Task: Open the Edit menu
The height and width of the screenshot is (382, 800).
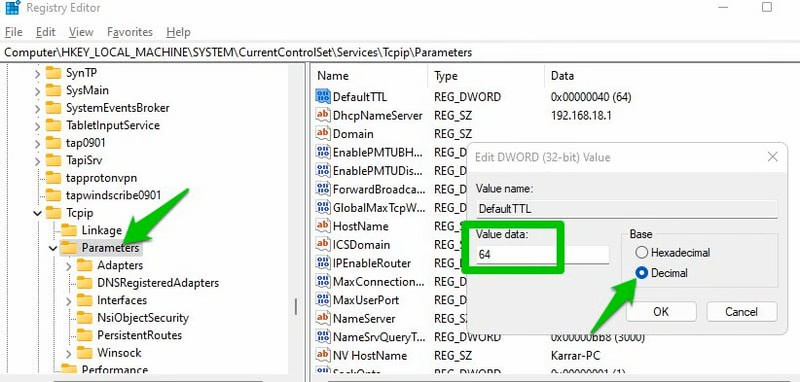Action: coord(45,32)
